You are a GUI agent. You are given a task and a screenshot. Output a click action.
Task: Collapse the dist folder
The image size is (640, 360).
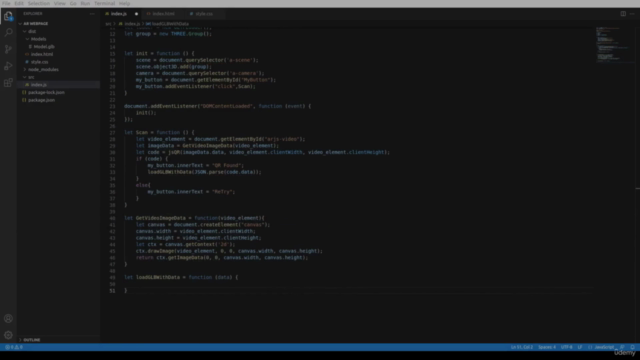point(32,31)
